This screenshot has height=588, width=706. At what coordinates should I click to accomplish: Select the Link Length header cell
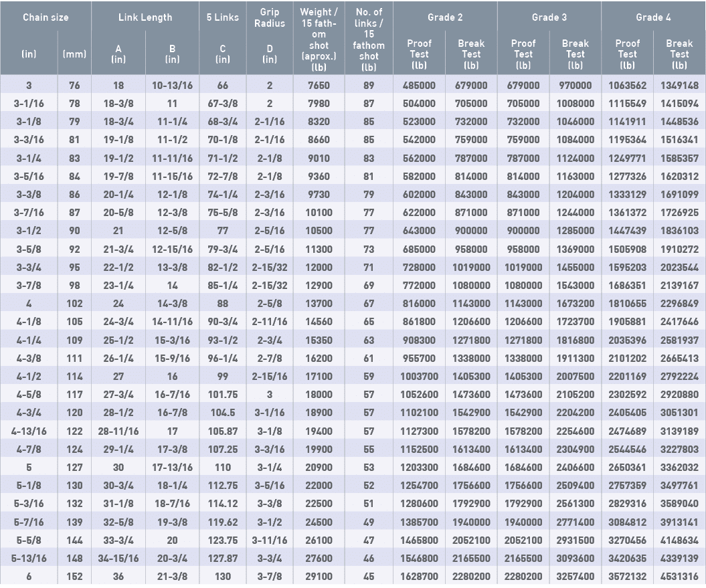pos(145,17)
